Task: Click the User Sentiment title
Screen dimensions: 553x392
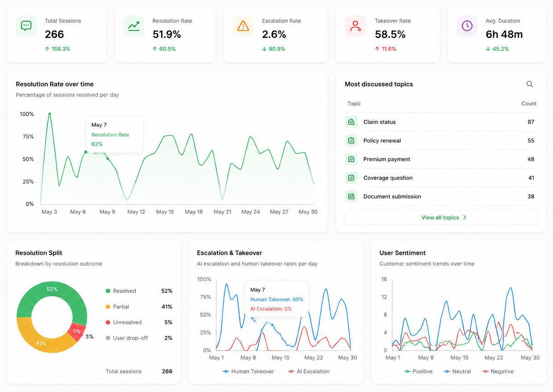Action: 402,253
